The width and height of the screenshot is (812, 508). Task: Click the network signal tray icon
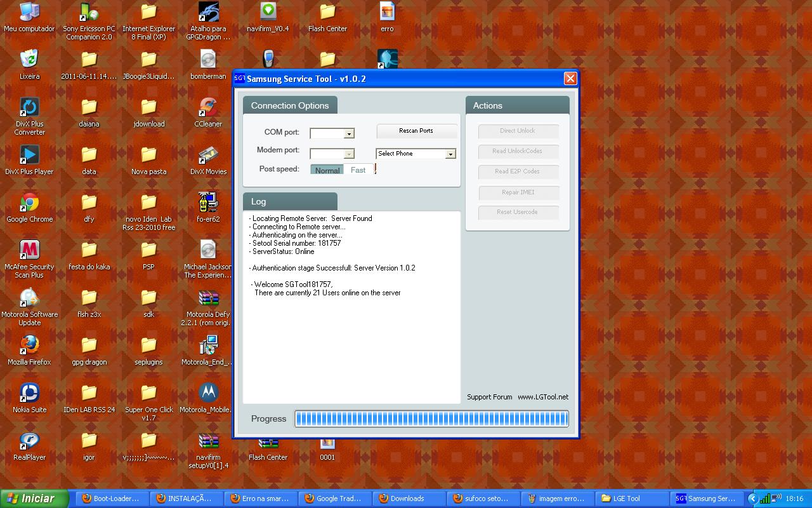[x=766, y=498]
